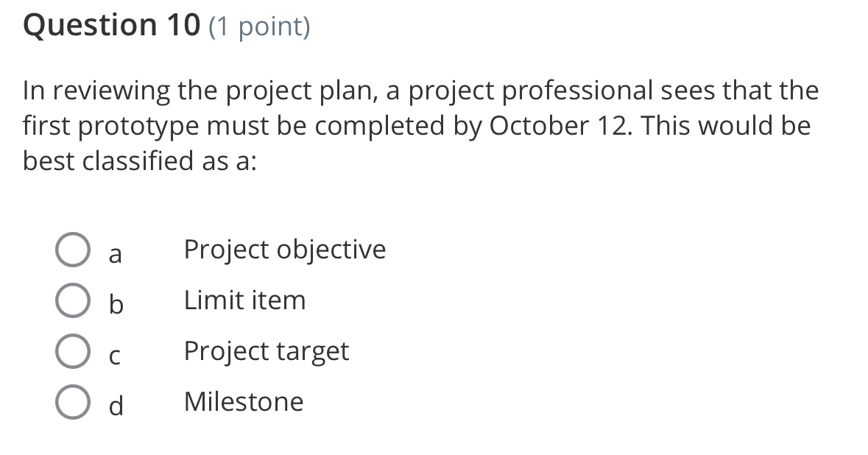868x455 pixels.
Task: Click the question description paragraph
Action: click(420, 125)
